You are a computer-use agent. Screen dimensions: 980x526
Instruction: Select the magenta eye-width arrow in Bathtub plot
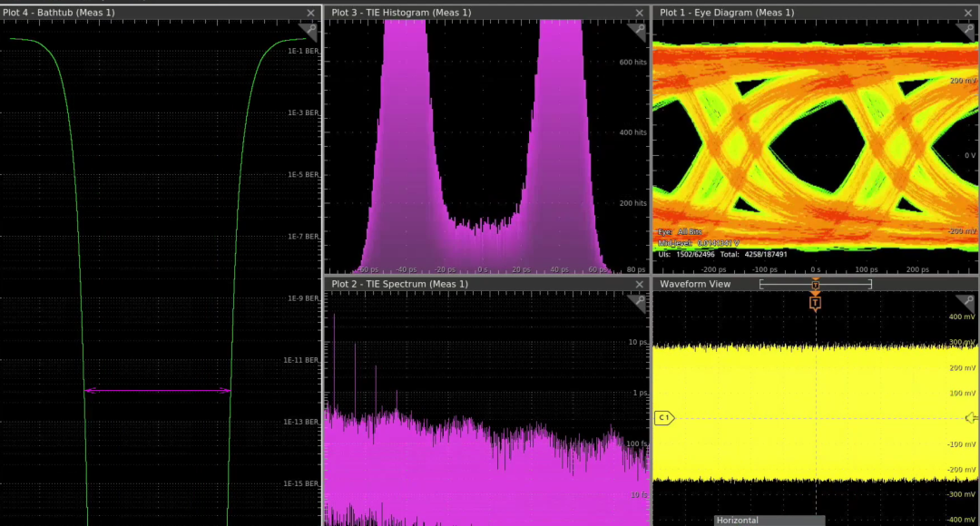(158, 391)
